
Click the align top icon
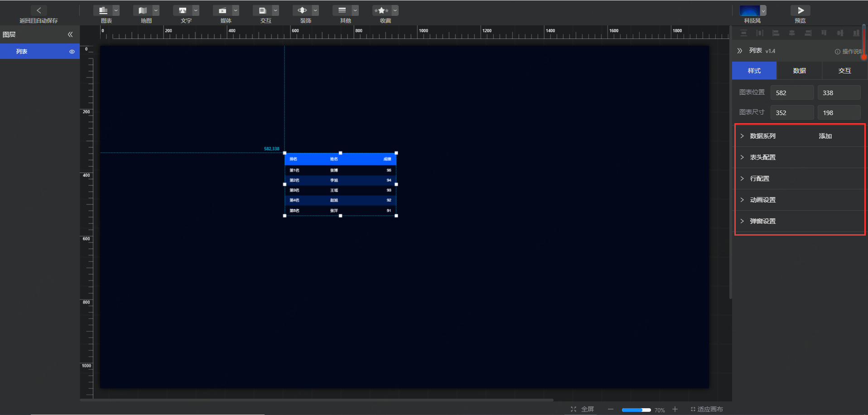824,33
